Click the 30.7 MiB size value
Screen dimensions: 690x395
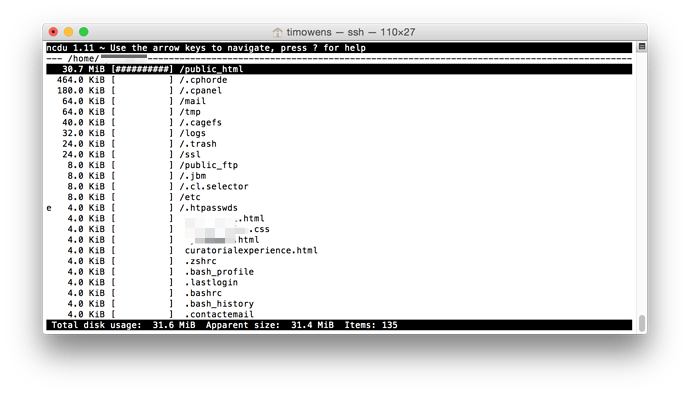pos(83,69)
